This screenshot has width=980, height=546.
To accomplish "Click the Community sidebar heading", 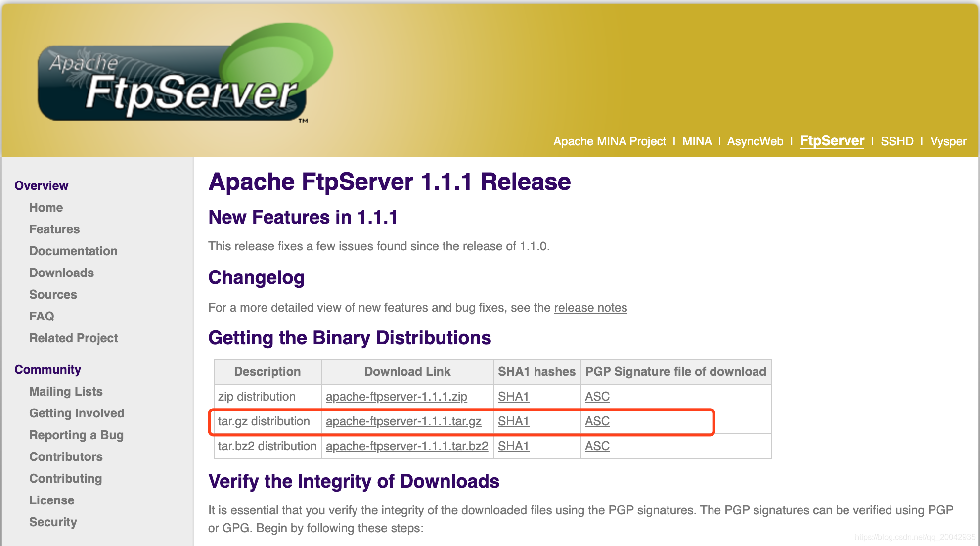I will [x=47, y=369].
